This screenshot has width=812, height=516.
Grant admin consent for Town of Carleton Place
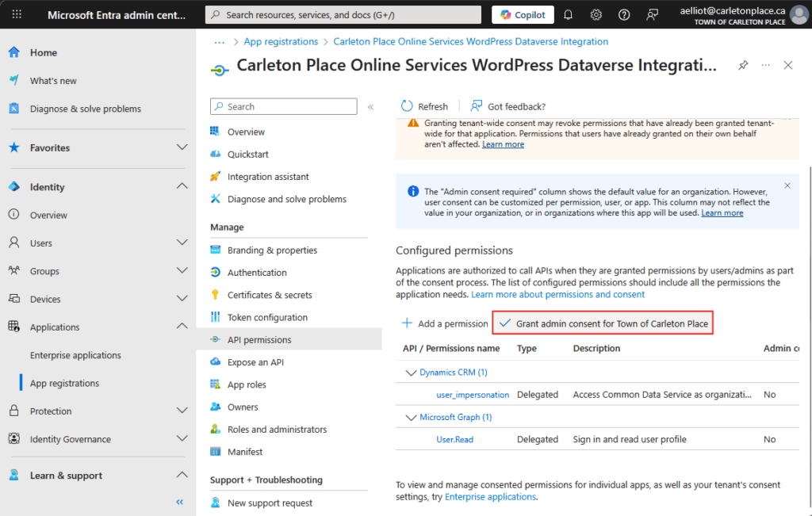pyautogui.click(x=603, y=323)
